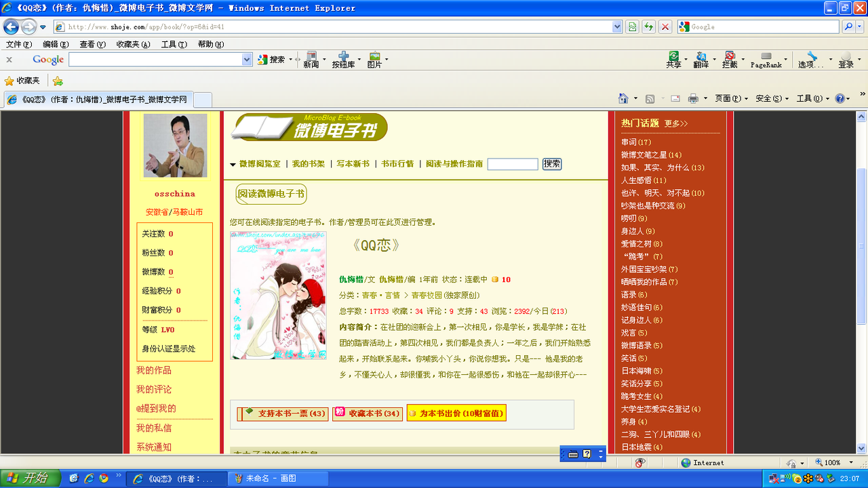Screen dimensions: 868x488
Task: Click the Google logo on the toolbar
Action: (48, 60)
